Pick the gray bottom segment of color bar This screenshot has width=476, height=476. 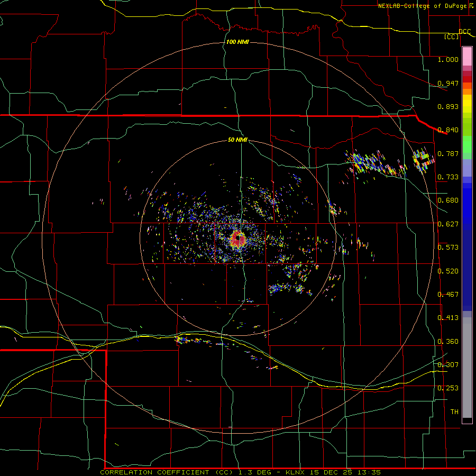point(467,368)
